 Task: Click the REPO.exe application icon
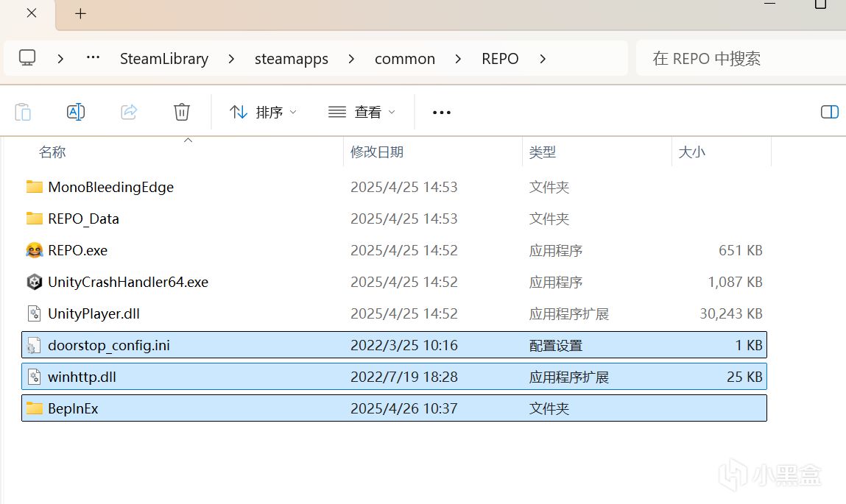tap(35, 250)
